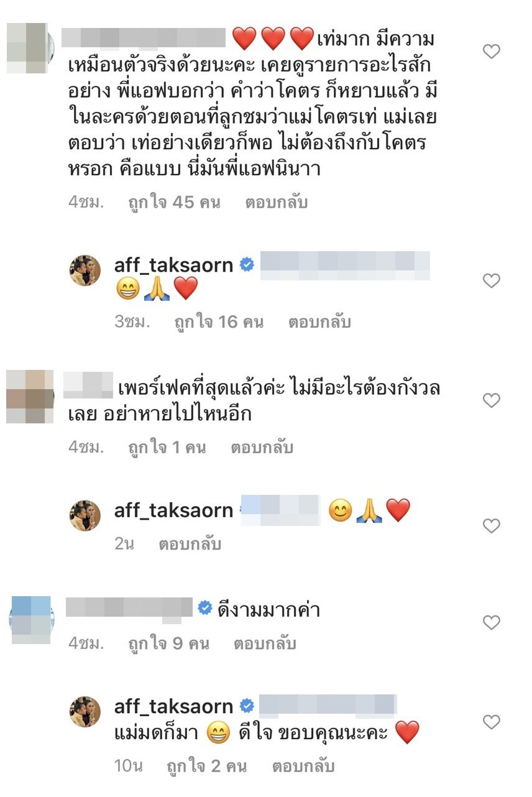
Task: Tap heart on the เพอร์เฟคที่สุดแล้วค่ะ comment
Action: point(491,400)
